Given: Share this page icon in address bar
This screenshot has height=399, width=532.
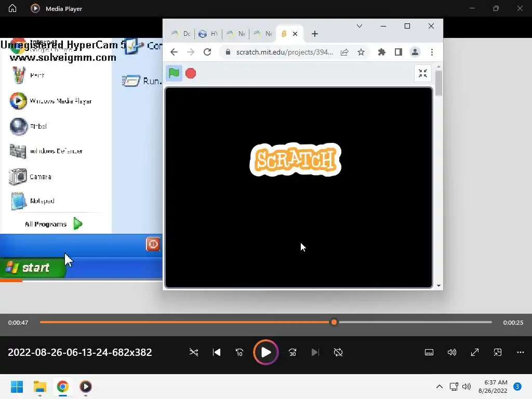Looking at the screenshot, I should pyautogui.click(x=344, y=52).
